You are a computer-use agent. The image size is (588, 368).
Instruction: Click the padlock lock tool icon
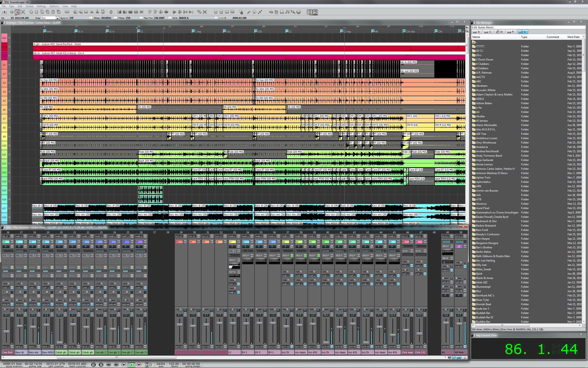[241, 12]
